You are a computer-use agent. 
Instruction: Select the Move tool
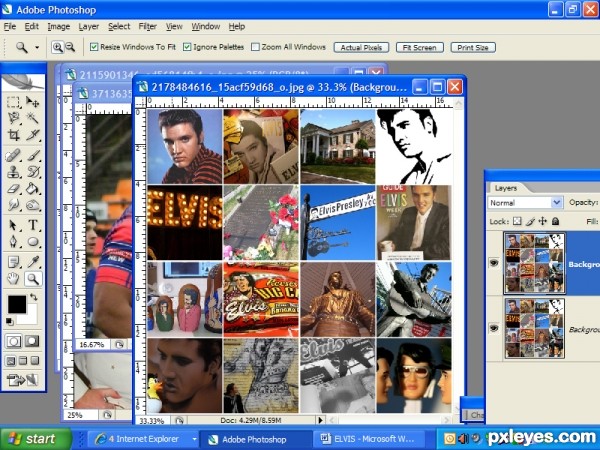tap(33, 102)
